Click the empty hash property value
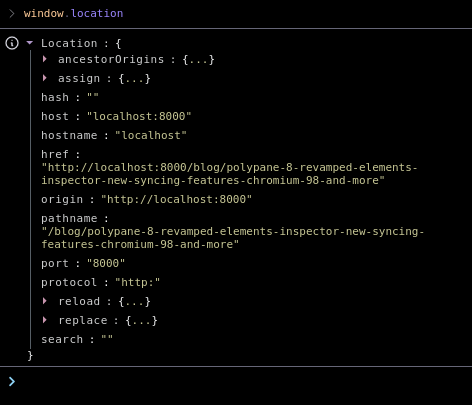 click(x=93, y=97)
